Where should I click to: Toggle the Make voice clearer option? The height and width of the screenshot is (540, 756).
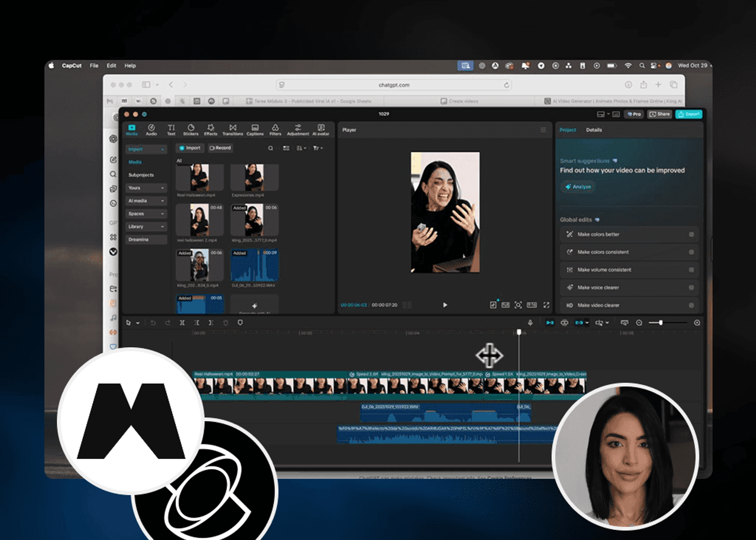[692, 288]
